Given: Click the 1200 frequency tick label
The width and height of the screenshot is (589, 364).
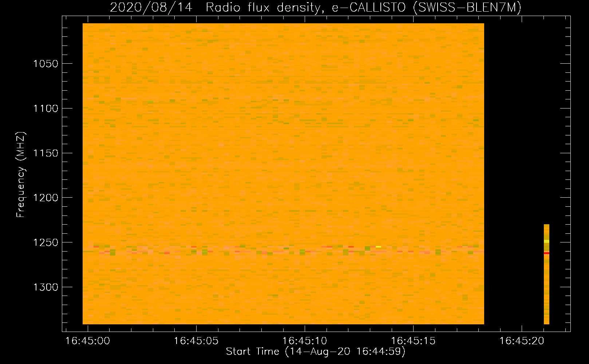Looking at the screenshot, I should point(46,198).
